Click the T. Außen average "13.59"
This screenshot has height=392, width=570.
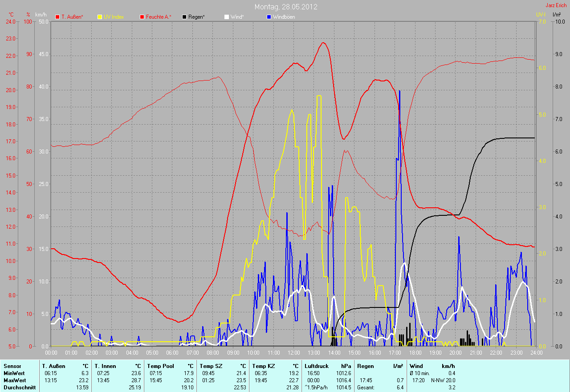[82, 388]
